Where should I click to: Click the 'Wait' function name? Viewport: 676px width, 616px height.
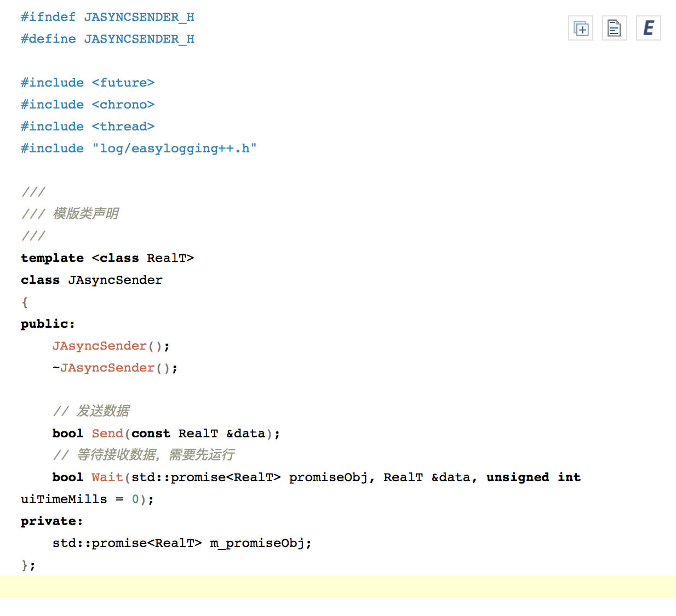(107, 477)
